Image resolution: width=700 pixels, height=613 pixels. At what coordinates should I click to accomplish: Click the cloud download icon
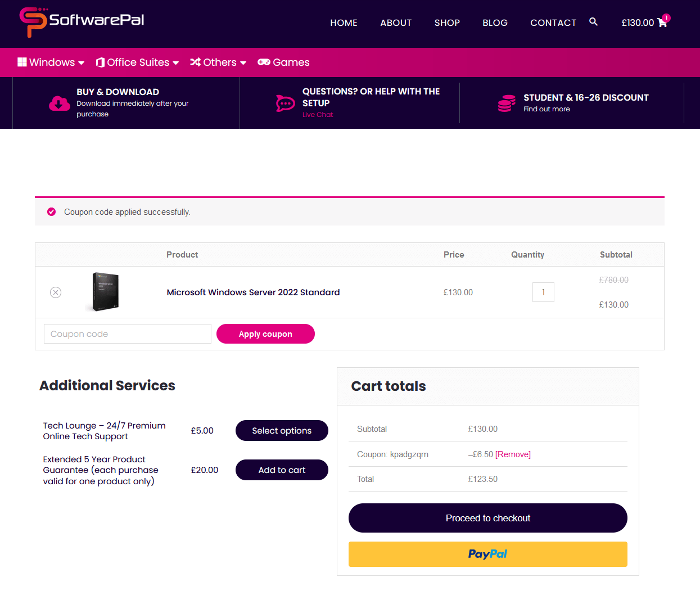click(x=60, y=103)
